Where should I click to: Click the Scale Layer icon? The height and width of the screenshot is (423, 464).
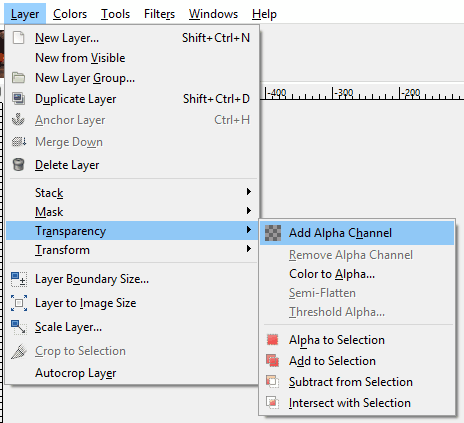pos(19,327)
